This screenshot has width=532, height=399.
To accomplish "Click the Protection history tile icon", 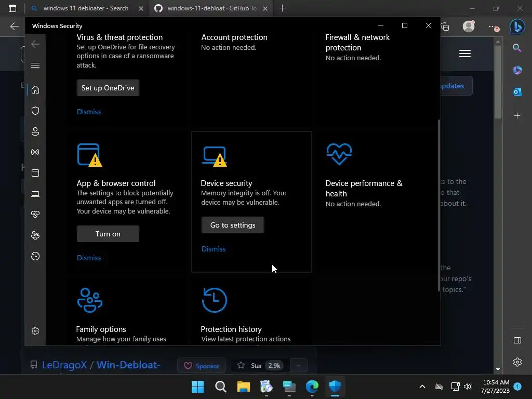I will (215, 300).
